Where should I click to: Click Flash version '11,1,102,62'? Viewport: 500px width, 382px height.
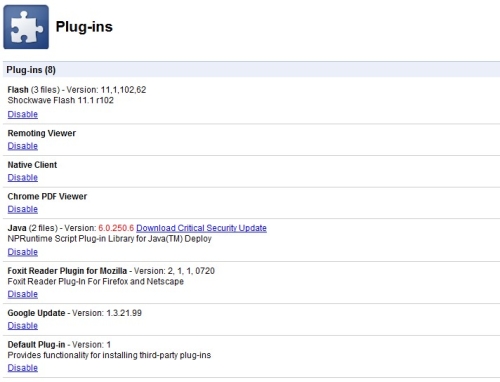point(123,90)
